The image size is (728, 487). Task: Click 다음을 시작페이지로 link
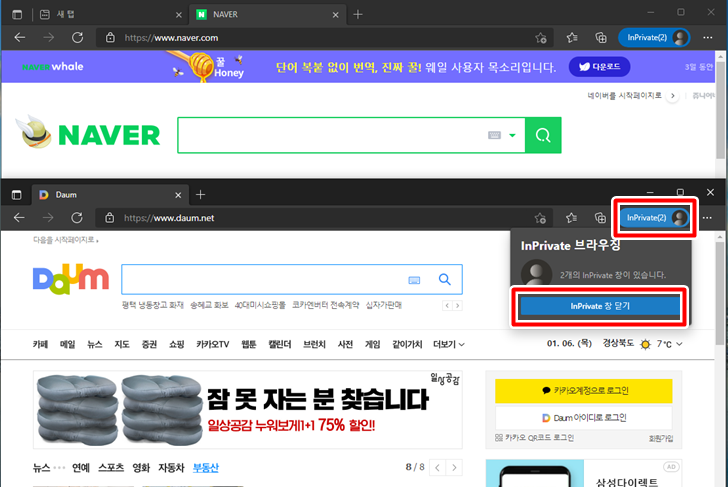point(65,240)
